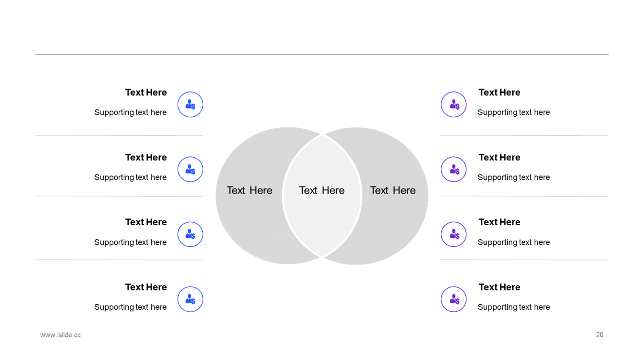The width and height of the screenshot is (644, 362).
Task: Open the www.islide.cc footer link
Action: (60, 335)
